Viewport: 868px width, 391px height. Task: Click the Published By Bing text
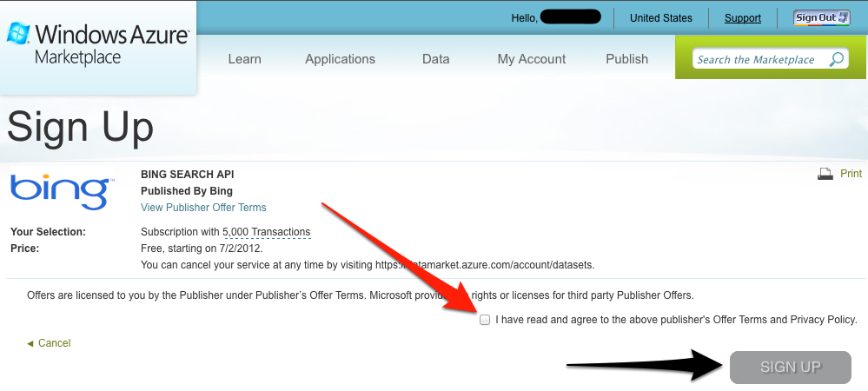pos(187,191)
